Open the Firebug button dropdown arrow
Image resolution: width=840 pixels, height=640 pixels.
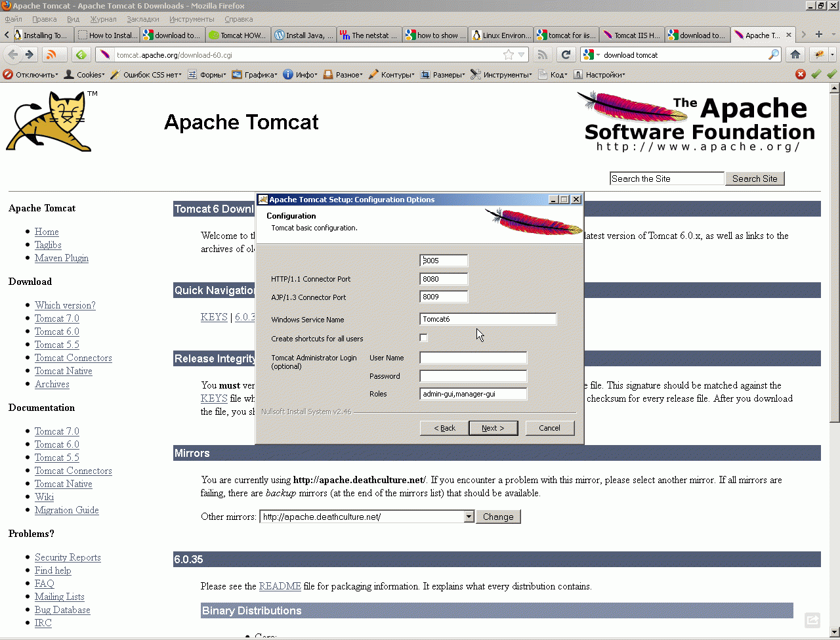coord(832,54)
